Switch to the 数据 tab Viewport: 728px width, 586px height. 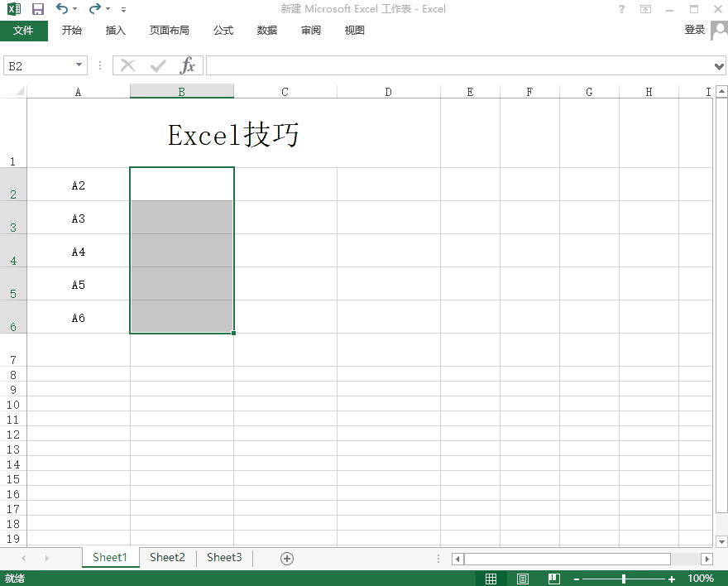[267, 31]
